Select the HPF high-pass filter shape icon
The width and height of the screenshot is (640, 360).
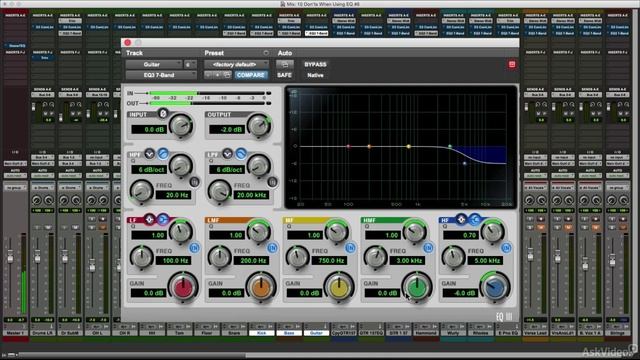click(162, 154)
